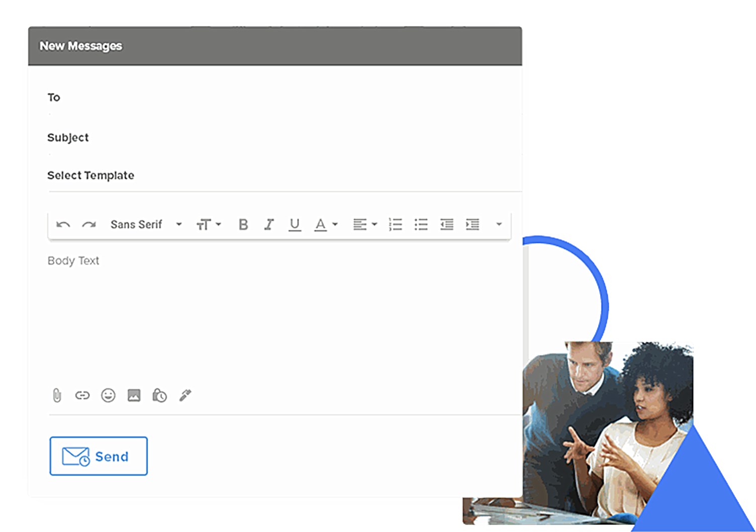Toggle underline formatting
This screenshot has width=756, height=532.
[295, 225]
